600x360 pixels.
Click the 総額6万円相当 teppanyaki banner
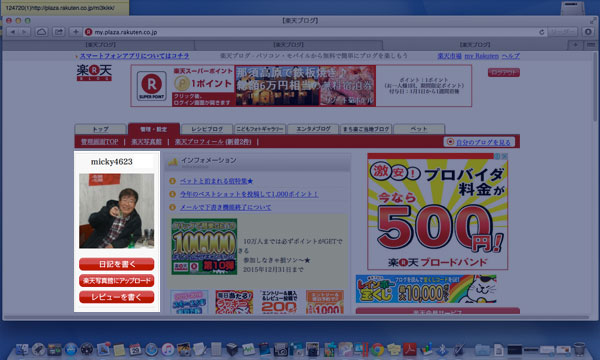click(305, 86)
